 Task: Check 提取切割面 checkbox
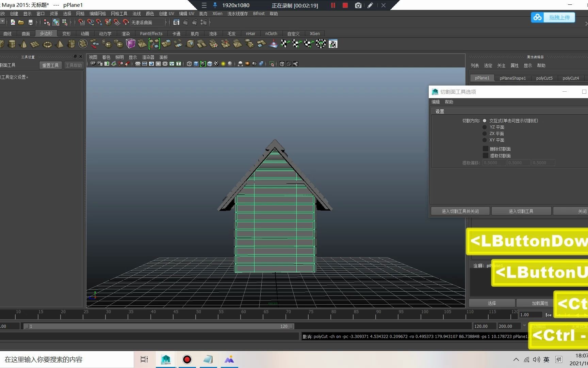click(486, 155)
